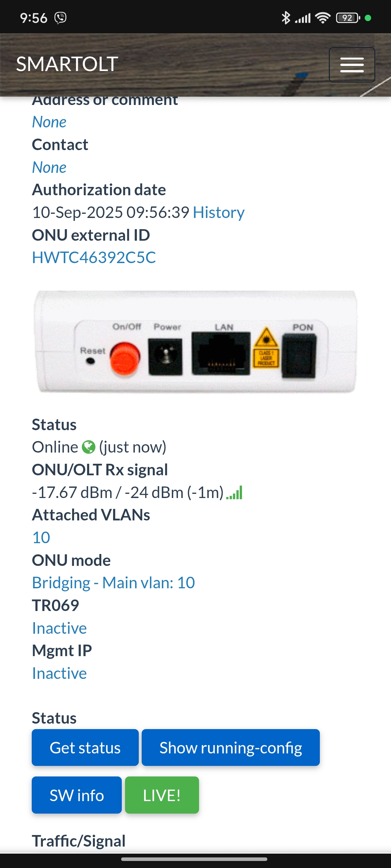This screenshot has height=868, width=391.
Task: Tap the Viber notification icon
Action: (x=61, y=18)
